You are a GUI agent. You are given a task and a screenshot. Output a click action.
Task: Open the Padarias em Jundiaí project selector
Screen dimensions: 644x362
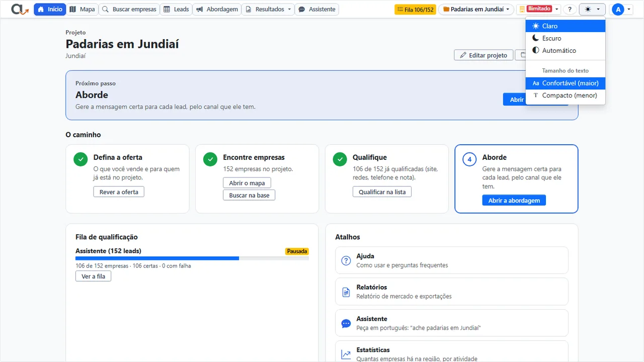click(476, 9)
